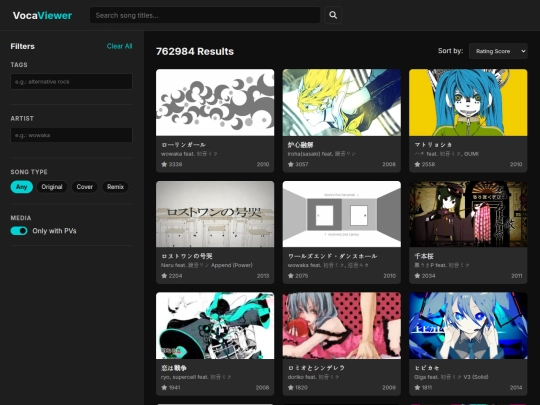The image size is (540, 405).
Task: Click the ワールズエンド・ダンスホール title text
Action: pos(332,256)
